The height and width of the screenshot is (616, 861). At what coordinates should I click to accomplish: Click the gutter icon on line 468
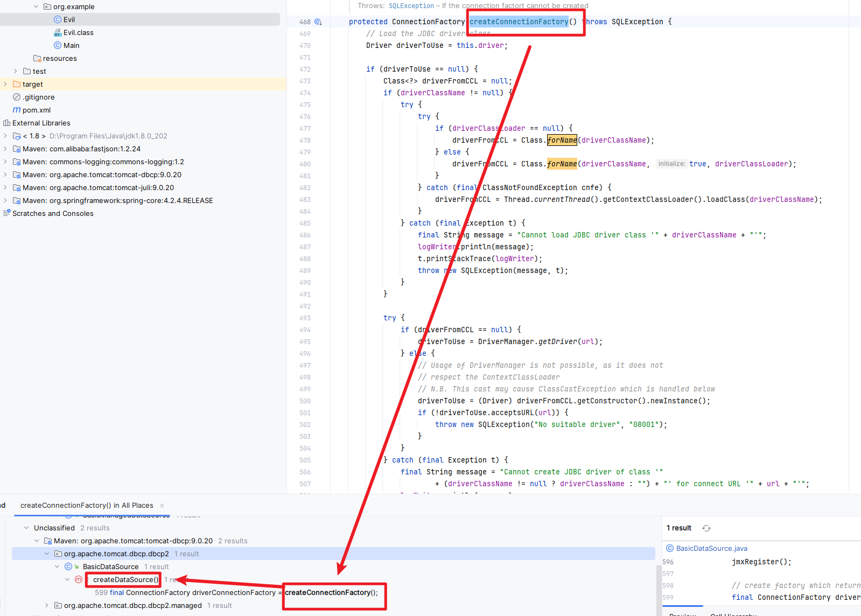coord(318,22)
